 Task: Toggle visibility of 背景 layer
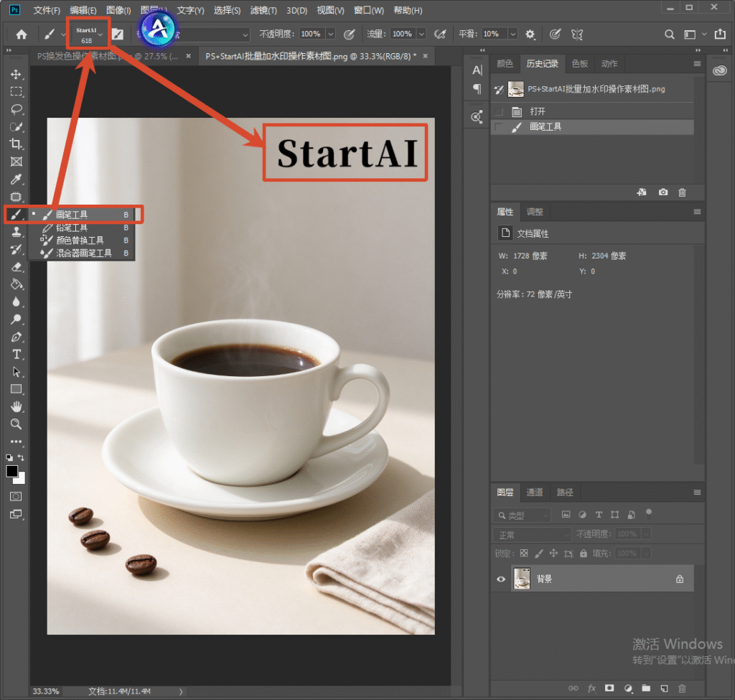click(x=500, y=579)
